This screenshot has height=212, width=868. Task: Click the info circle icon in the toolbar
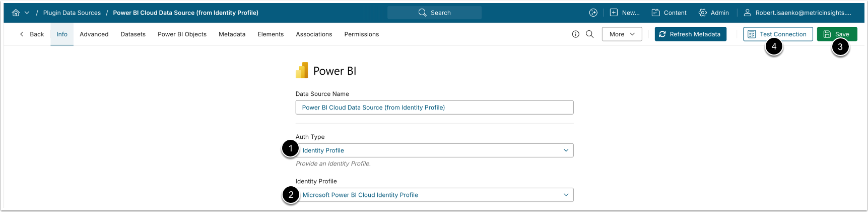[x=575, y=34]
